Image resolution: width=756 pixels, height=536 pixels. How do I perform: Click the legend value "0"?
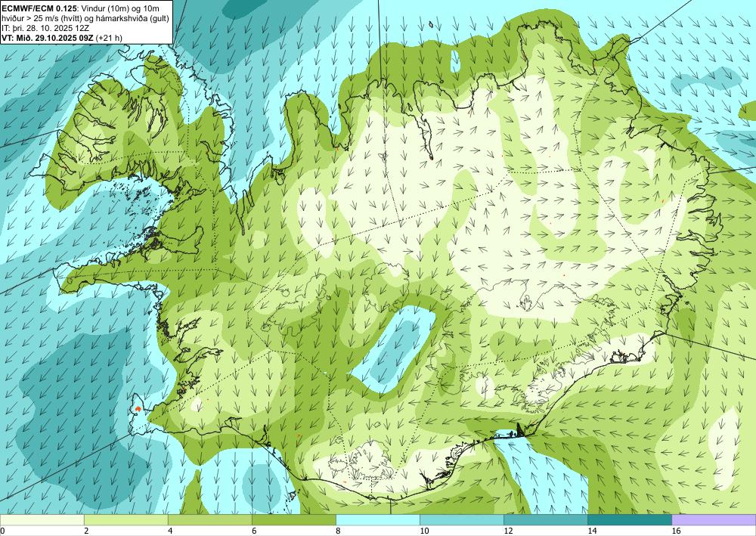tap(2, 531)
